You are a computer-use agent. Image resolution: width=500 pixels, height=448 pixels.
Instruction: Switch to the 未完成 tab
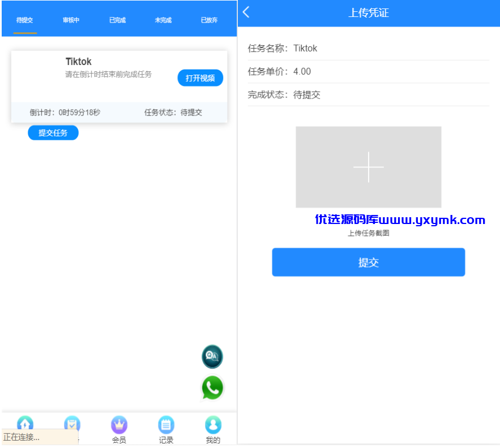pos(163,20)
